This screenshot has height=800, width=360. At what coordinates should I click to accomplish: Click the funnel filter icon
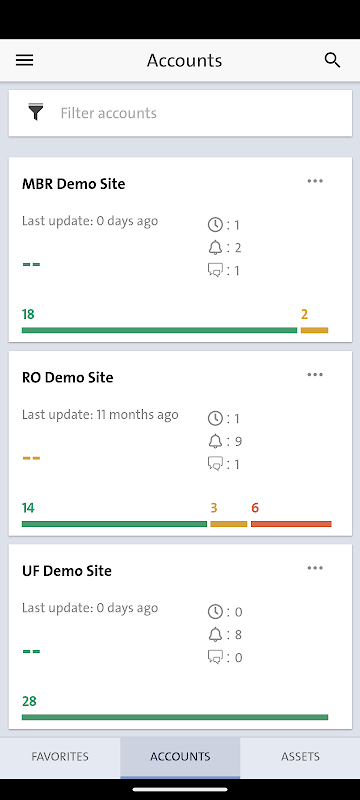point(35,112)
